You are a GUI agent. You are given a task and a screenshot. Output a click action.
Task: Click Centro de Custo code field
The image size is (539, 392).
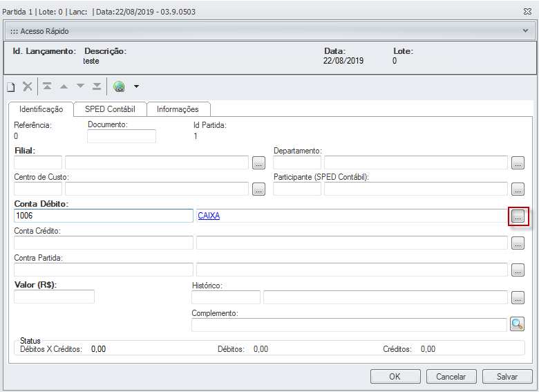pos(38,189)
